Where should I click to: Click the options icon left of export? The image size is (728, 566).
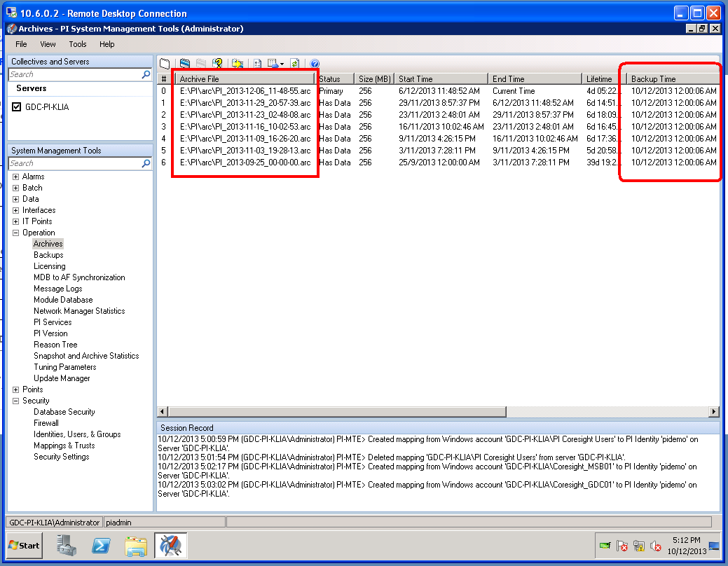[x=256, y=62]
